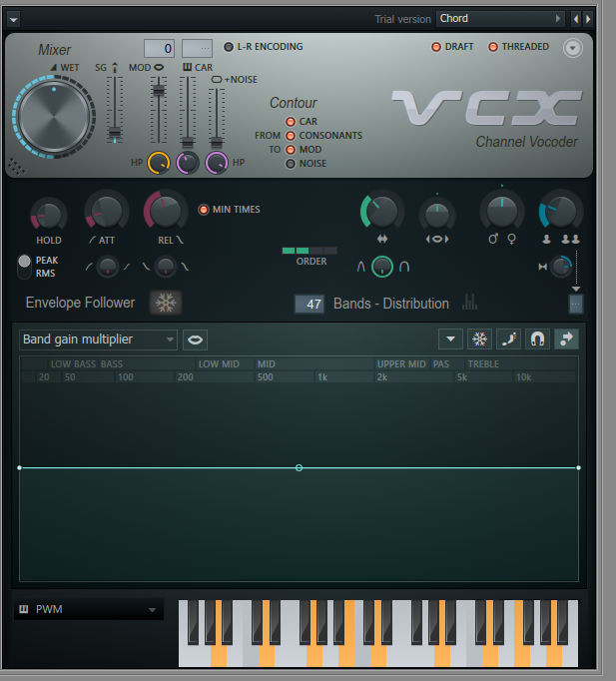Click the left envelope endpoint
This screenshot has width=616, height=681.
[x=20, y=467]
